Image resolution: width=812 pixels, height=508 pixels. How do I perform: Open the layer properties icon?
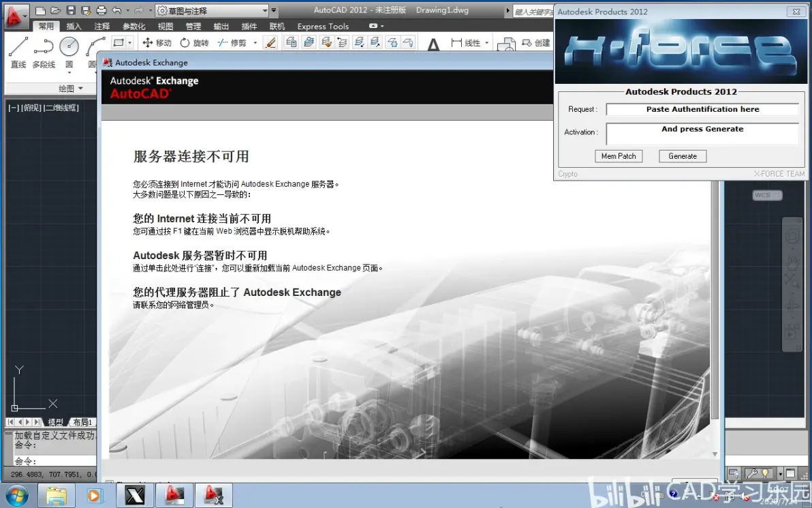coord(291,42)
